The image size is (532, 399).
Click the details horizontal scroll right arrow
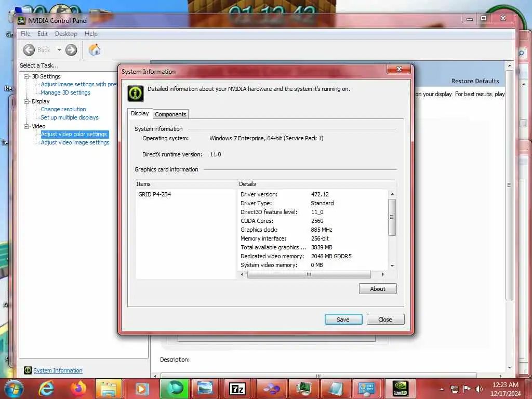[383, 274]
